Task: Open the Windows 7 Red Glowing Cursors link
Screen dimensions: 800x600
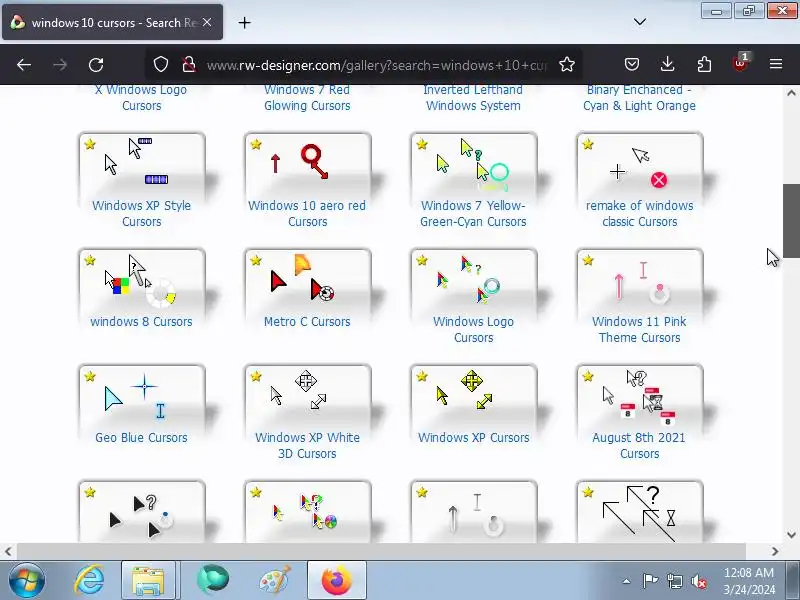Action: click(x=307, y=97)
